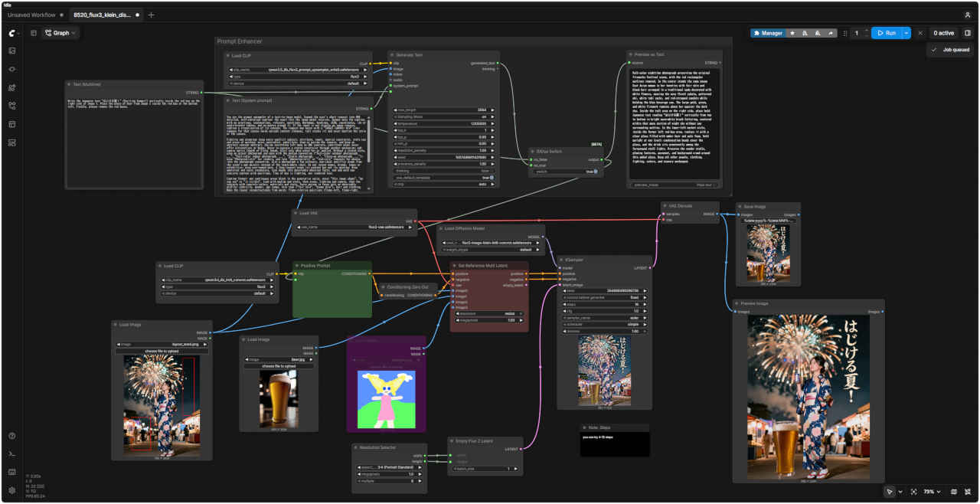Image resolution: width=980 pixels, height=504 pixels.
Task: Open the Manager button
Action: pyautogui.click(x=768, y=33)
